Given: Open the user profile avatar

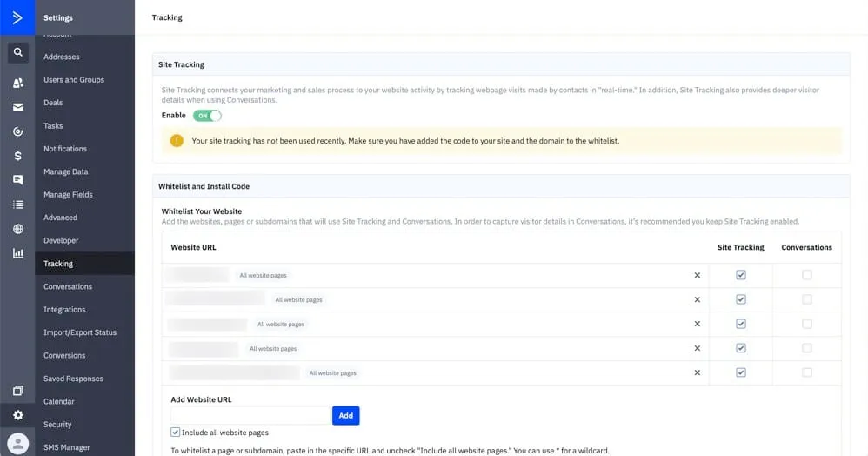Looking at the screenshot, I should pos(17,442).
